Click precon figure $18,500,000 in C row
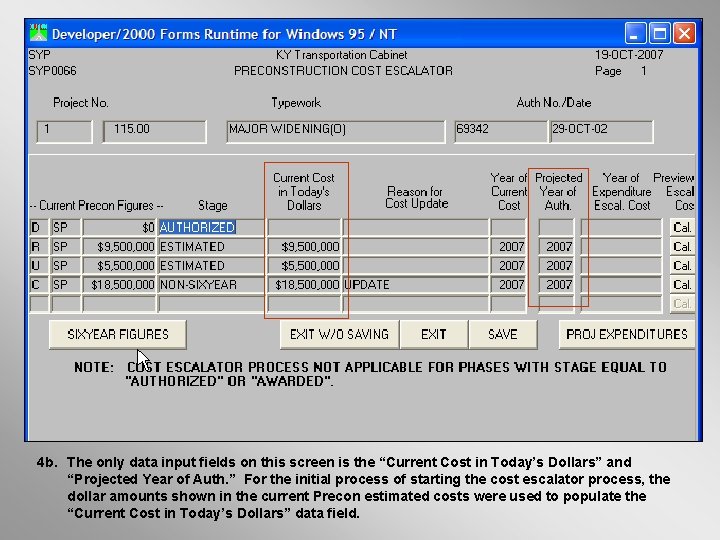Viewport: 720px width, 540px height. tap(119, 285)
